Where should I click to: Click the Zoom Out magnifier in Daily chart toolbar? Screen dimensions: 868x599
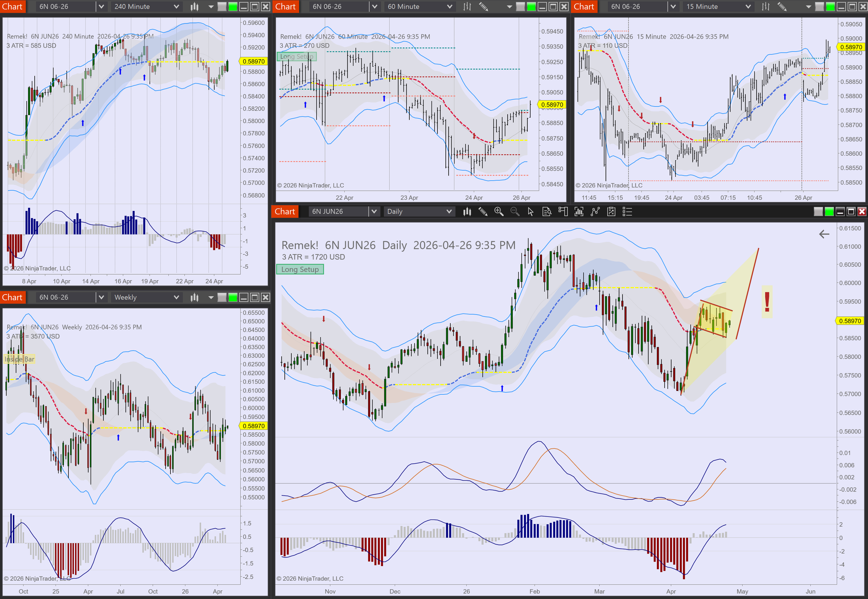(x=515, y=212)
